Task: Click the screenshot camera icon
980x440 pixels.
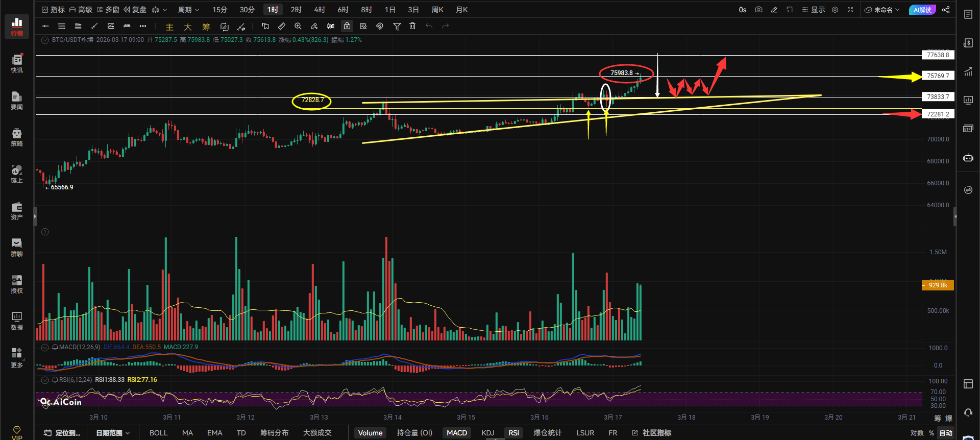Action: point(758,10)
